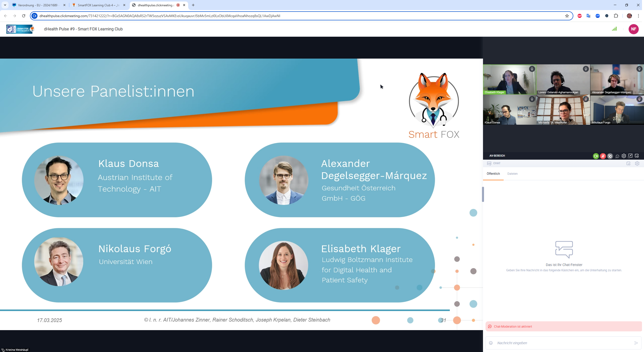Image resolution: width=644 pixels, height=352 pixels.
Task: Select the Öffentlich chat tab
Action: (493, 174)
